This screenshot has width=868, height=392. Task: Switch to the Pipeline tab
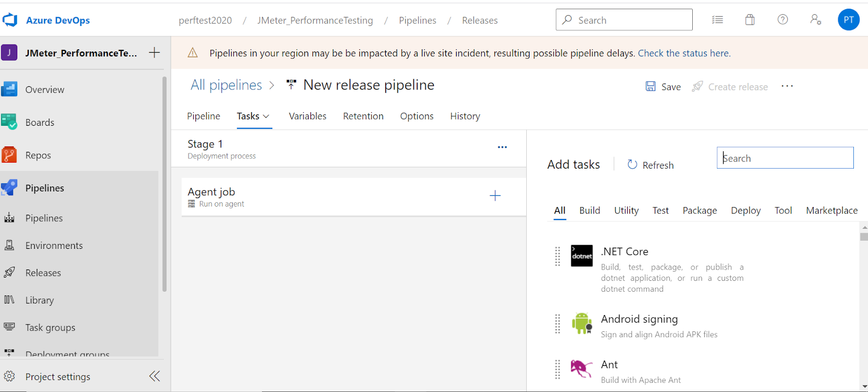[203, 116]
